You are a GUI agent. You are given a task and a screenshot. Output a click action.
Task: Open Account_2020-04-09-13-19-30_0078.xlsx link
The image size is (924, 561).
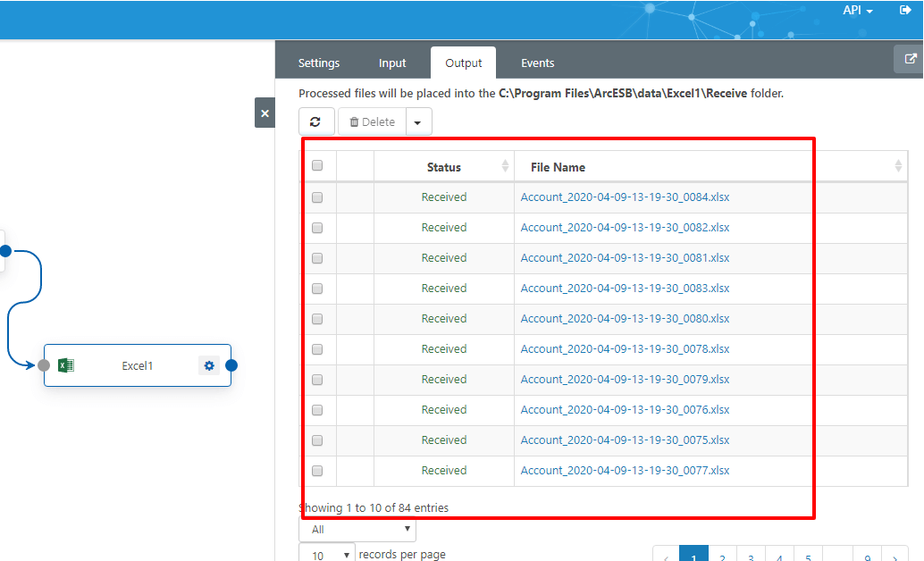(x=625, y=349)
